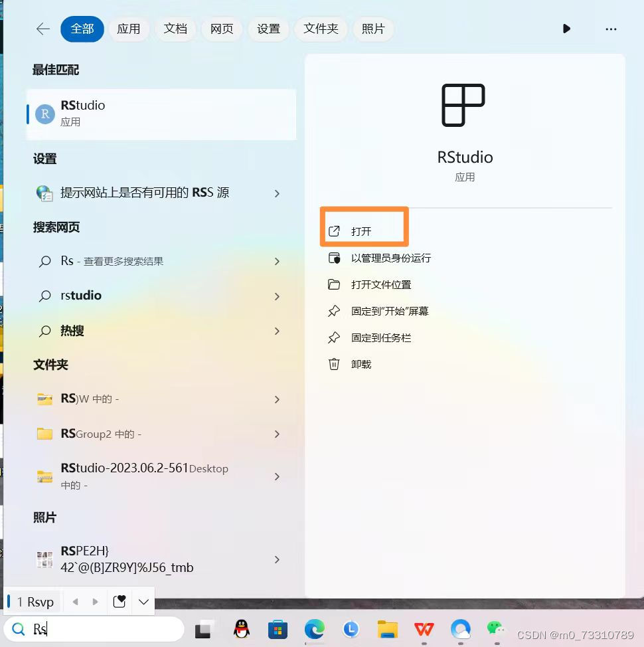Open the overflow menu with three dots
This screenshot has height=647, width=644.
pyautogui.click(x=611, y=29)
